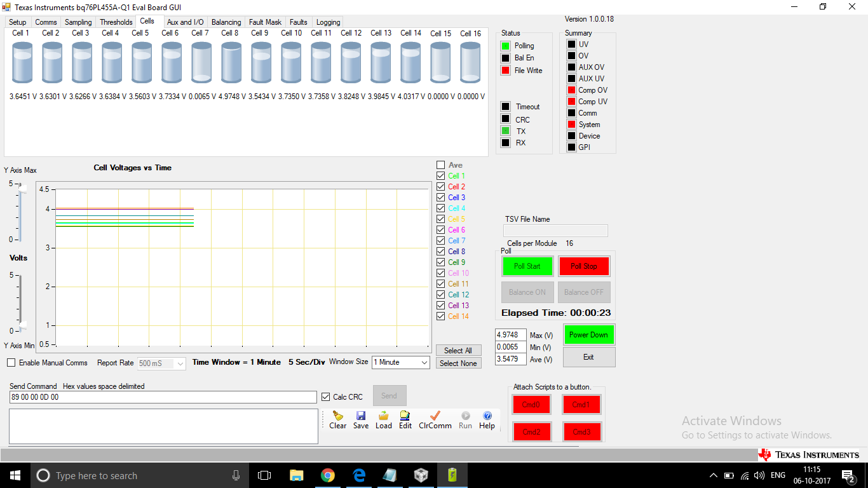The height and width of the screenshot is (488, 868).
Task: Click the Y Axis Max slider
Action: click(x=20, y=212)
